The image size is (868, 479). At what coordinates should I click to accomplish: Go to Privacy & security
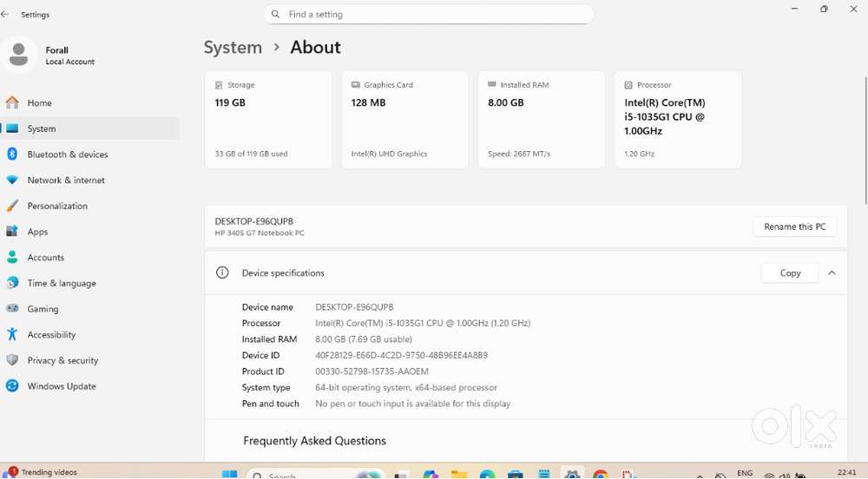click(62, 361)
